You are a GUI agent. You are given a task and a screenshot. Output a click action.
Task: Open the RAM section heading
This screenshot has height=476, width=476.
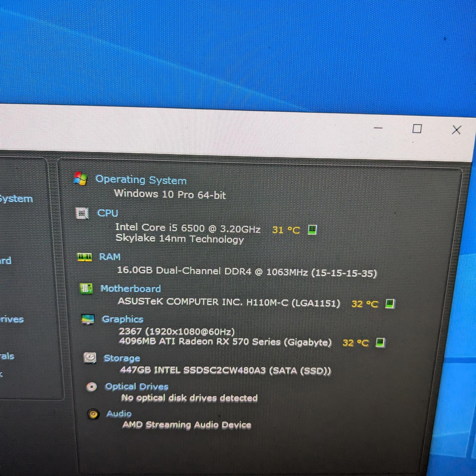(110, 257)
